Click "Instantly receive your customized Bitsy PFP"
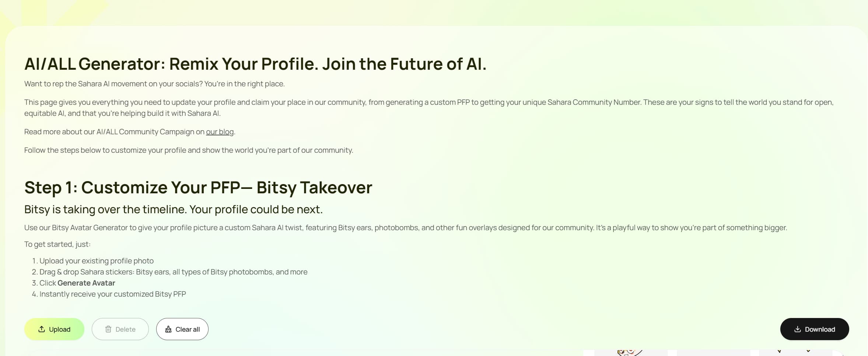 coord(112,294)
